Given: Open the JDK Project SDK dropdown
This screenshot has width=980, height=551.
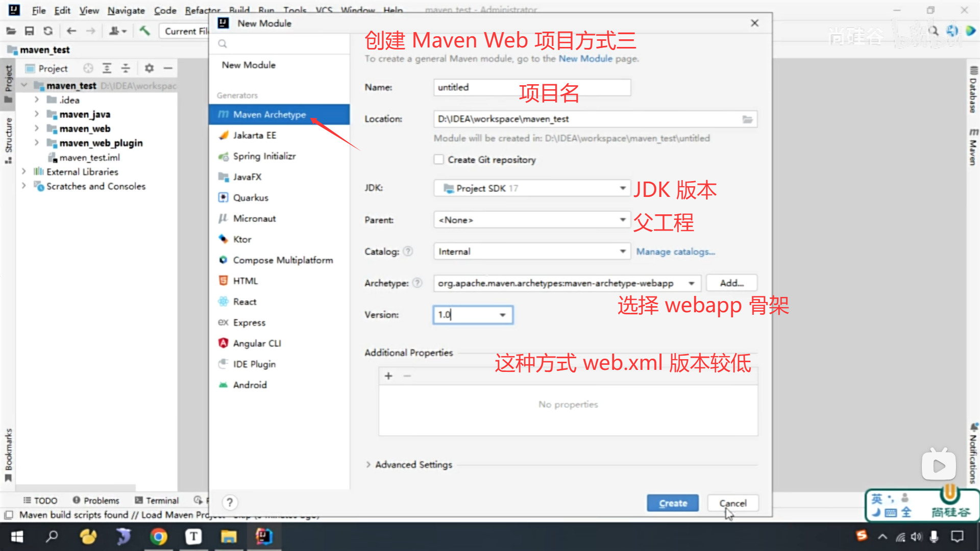Looking at the screenshot, I should (x=532, y=188).
